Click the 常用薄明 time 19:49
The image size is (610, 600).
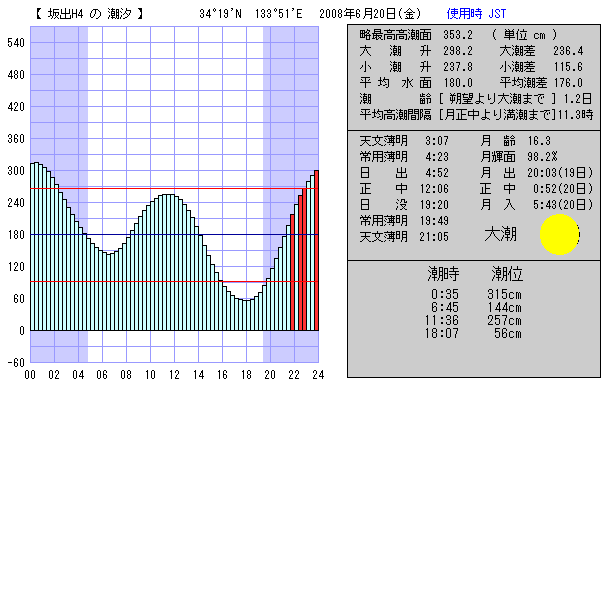pyautogui.click(x=434, y=221)
